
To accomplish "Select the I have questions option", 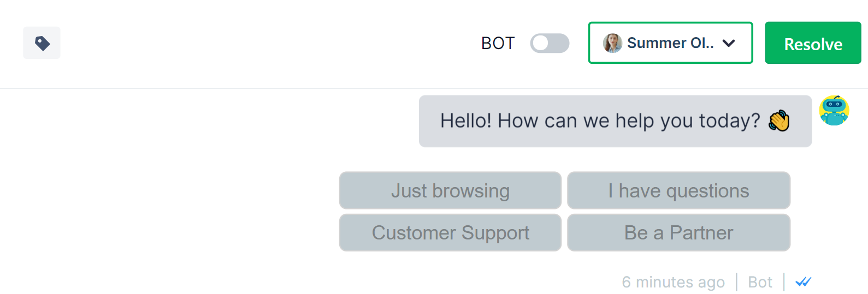I will point(678,191).
